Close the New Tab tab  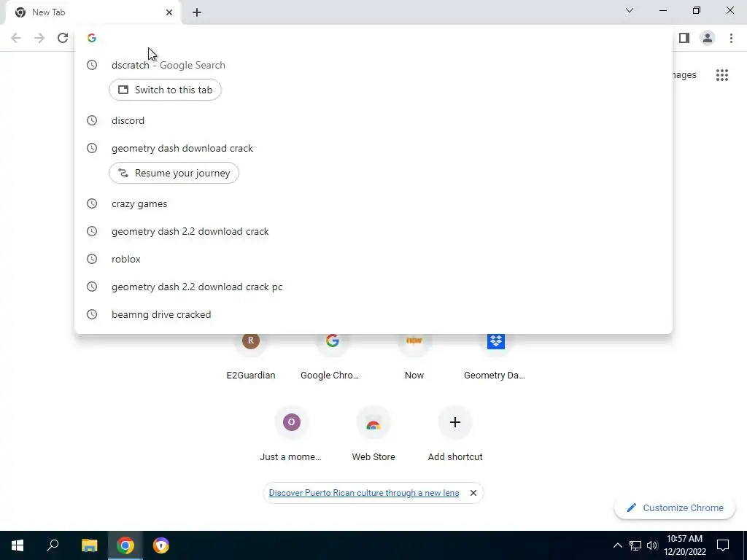pos(169,12)
